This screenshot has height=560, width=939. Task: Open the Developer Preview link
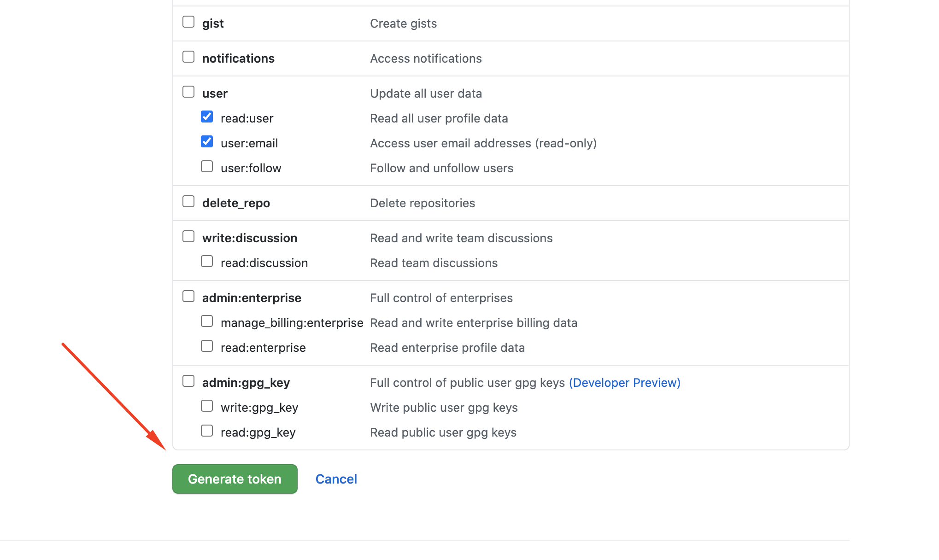click(624, 382)
